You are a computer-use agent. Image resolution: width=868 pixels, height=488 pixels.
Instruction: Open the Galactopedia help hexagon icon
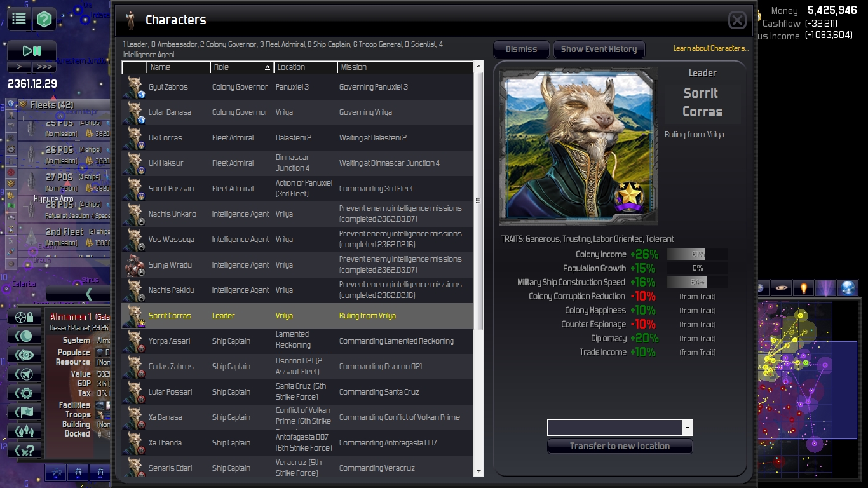44,19
